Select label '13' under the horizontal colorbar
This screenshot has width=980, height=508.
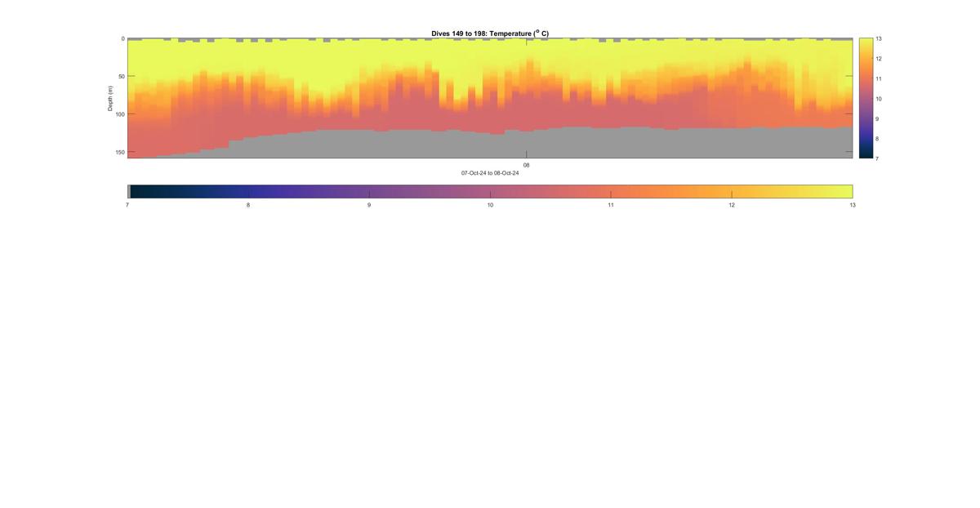pyautogui.click(x=853, y=205)
